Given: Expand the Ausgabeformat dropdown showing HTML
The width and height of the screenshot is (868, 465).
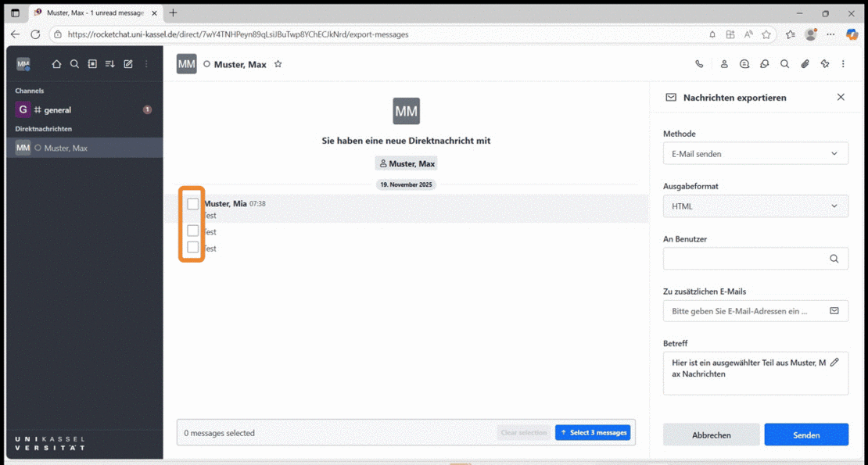Looking at the screenshot, I should point(755,206).
